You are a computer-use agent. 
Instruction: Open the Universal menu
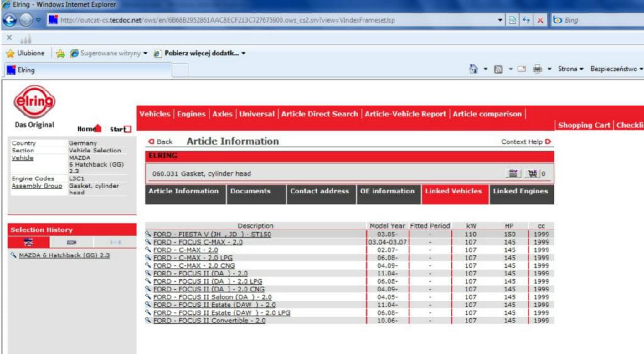click(257, 114)
